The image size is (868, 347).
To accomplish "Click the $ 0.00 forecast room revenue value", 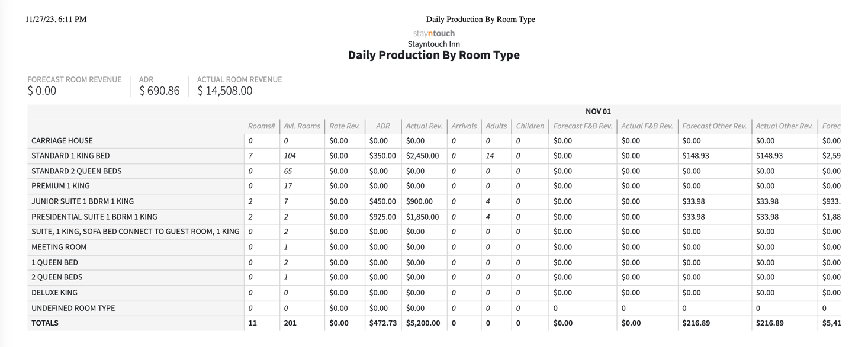I will click(42, 91).
